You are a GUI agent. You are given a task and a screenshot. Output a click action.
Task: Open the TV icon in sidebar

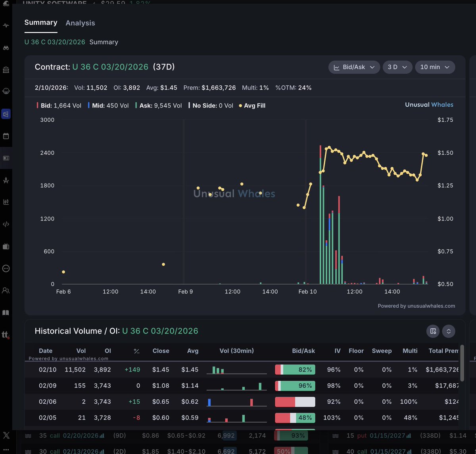click(x=6, y=246)
